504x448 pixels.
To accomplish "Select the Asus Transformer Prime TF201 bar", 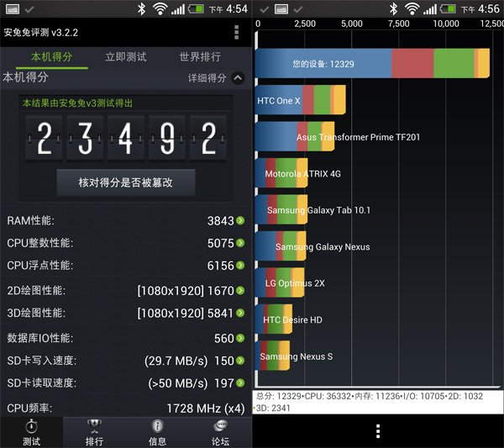I will pyautogui.click(x=295, y=137).
